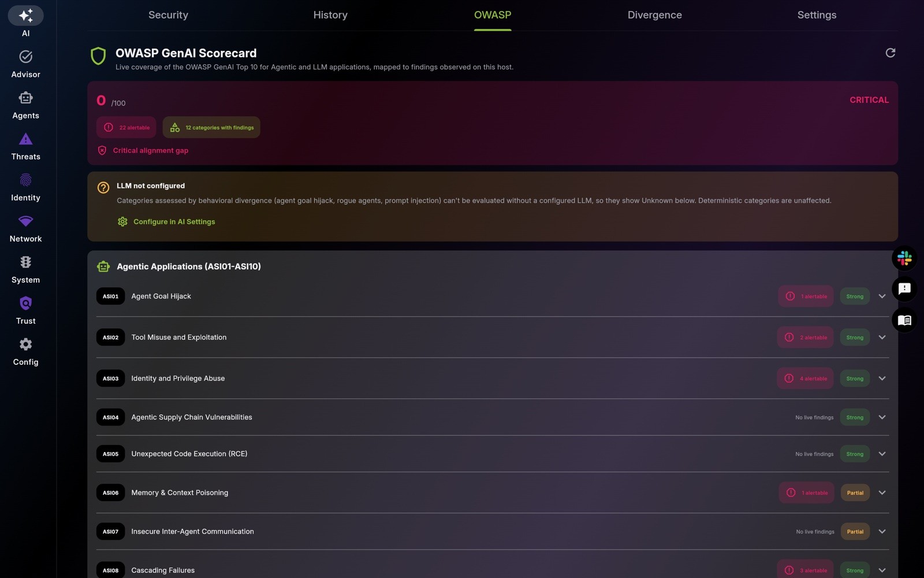Click the gear icon beside Configure in AI Settings
The width and height of the screenshot is (924, 578).
[x=122, y=221]
